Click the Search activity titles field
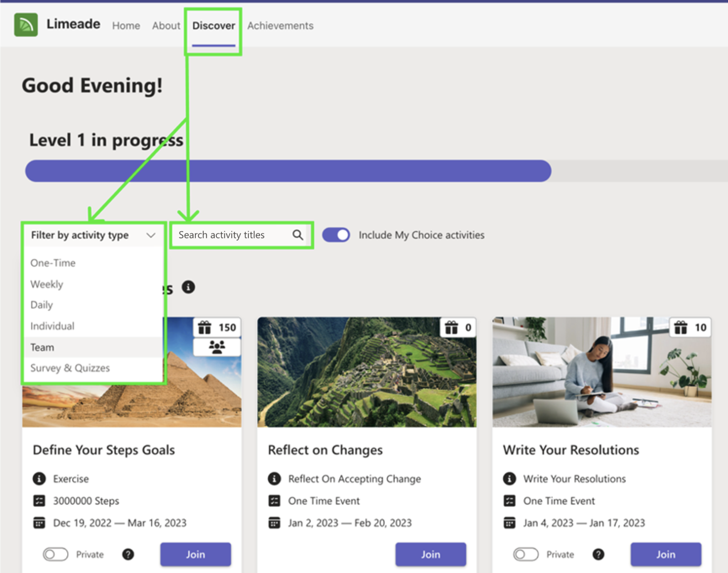 (x=233, y=235)
